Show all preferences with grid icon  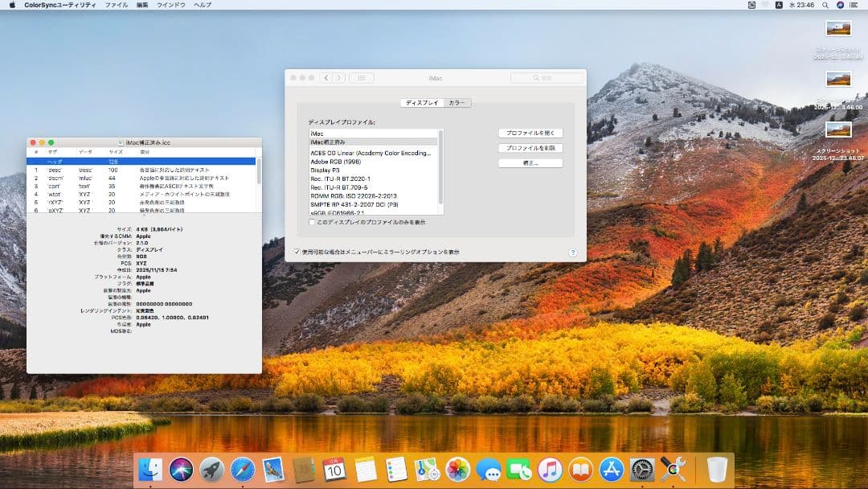coord(361,78)
